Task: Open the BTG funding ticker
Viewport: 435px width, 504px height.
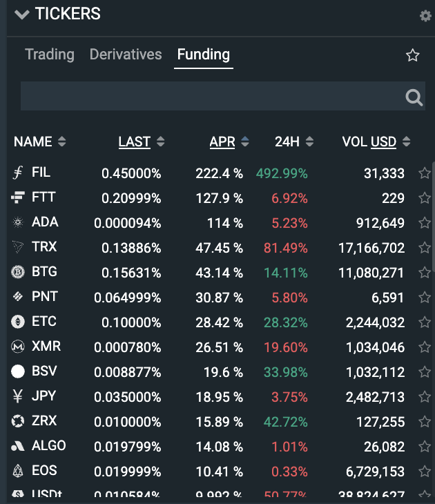Action: [x=44, y=271]
